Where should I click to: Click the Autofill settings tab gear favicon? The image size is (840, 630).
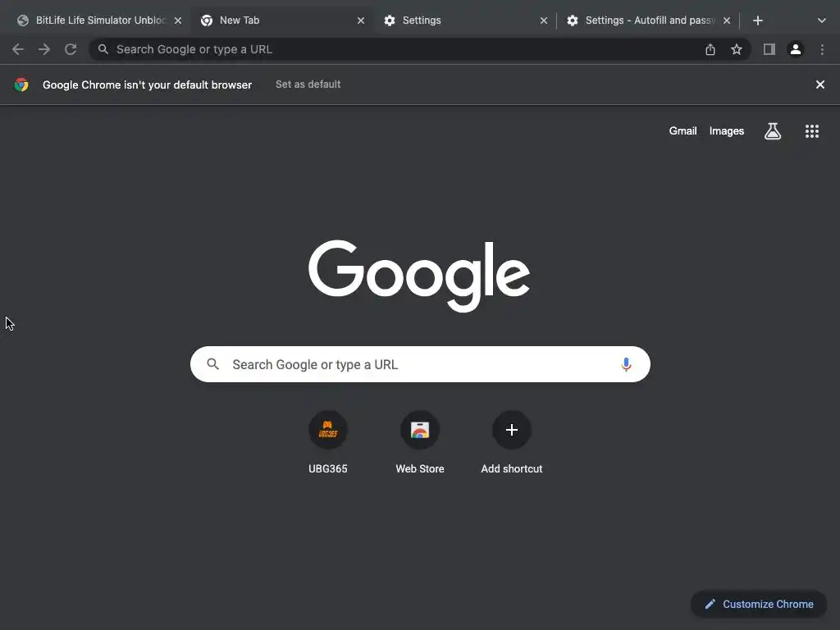pos(572,21)
